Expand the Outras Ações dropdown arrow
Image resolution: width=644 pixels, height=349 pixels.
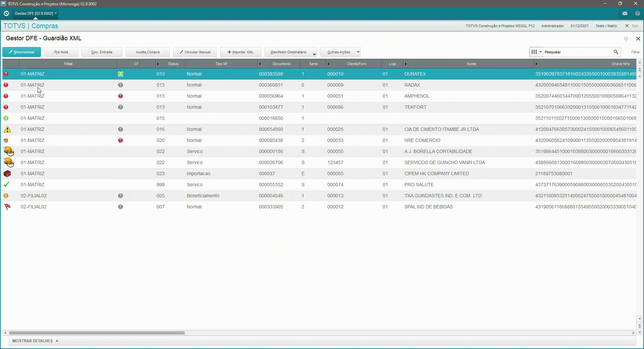pos(358,52)
